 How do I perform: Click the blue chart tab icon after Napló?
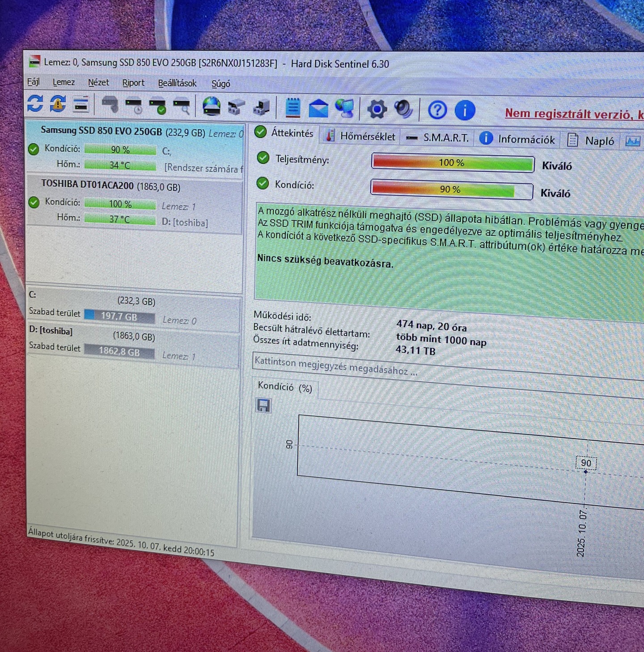pyautogui.click(x=632, y=141)
